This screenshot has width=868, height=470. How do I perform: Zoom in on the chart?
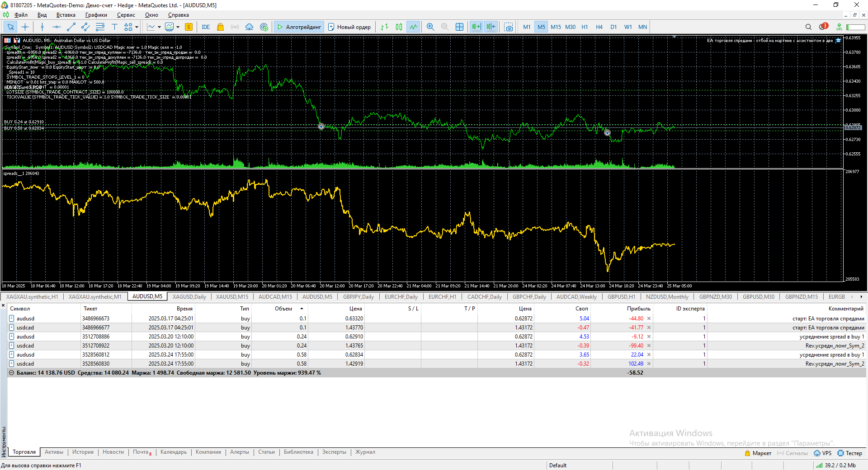coord(430,27)
